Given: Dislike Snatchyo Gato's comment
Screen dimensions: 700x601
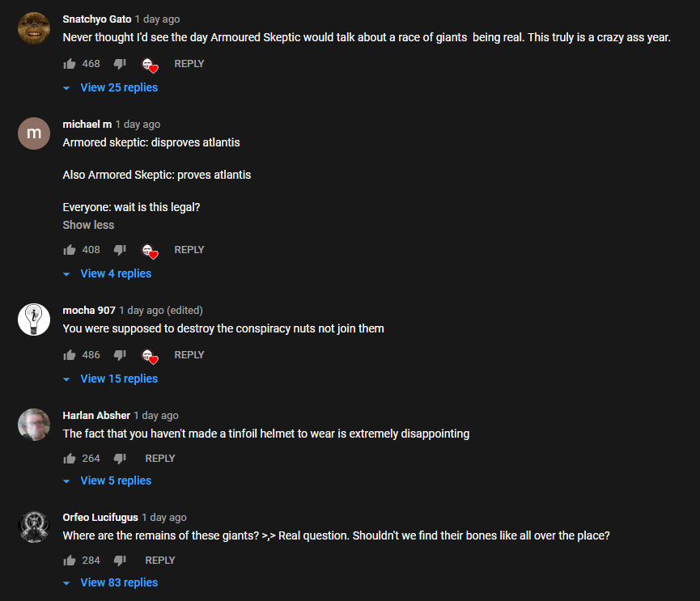Looking at the screenshot, I should point(120,64).
